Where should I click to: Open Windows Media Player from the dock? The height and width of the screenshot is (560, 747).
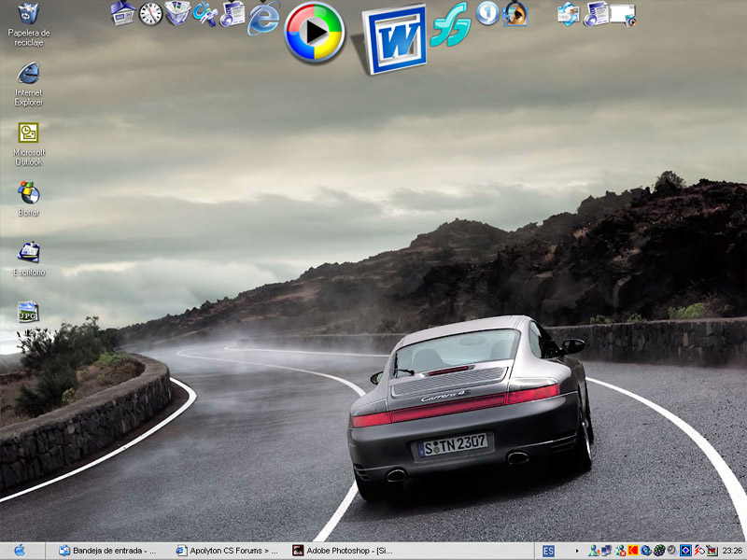click(x=315, y=33)
